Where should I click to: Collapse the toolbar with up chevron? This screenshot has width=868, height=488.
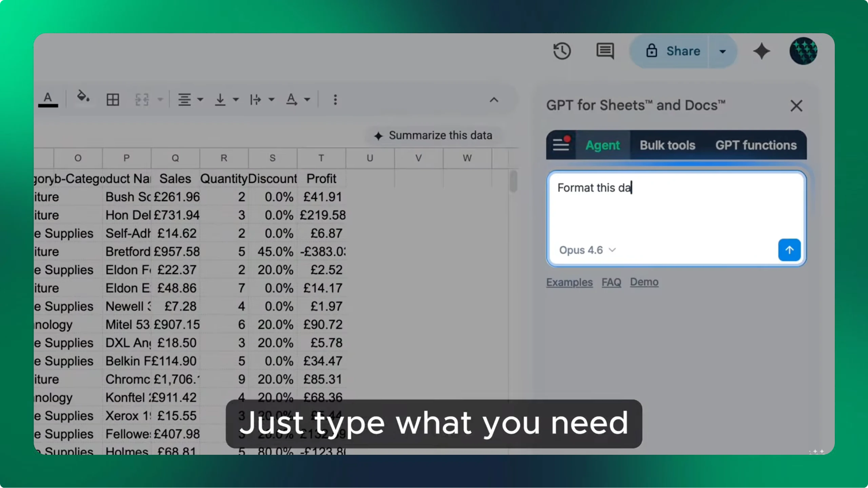coord(494,100)
